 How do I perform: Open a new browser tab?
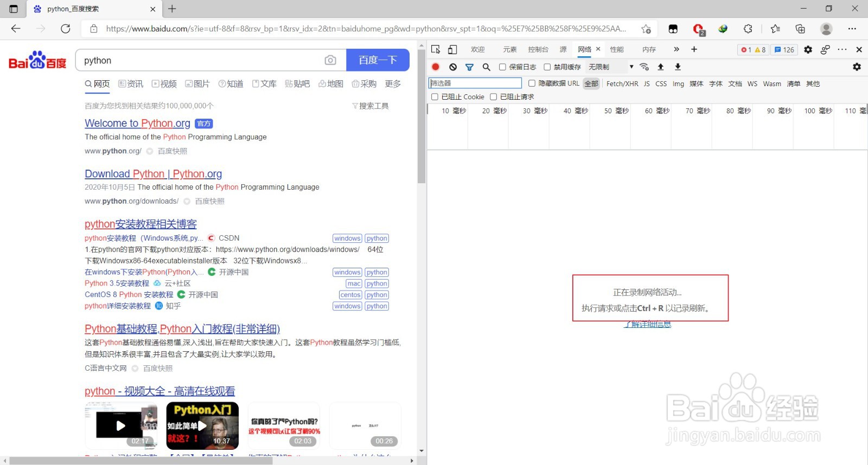pos(172,9)
